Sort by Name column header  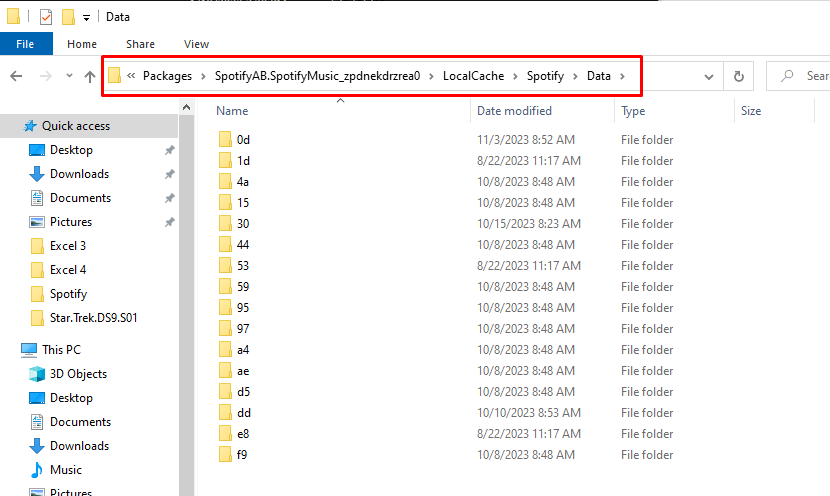pyautogui.click(x=232, y=111)
